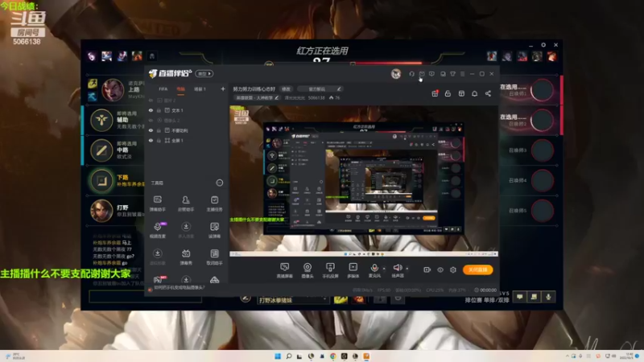Open the mail envelope icon in title bar
This screenshot has height=362, width=644.
(422, 74)
